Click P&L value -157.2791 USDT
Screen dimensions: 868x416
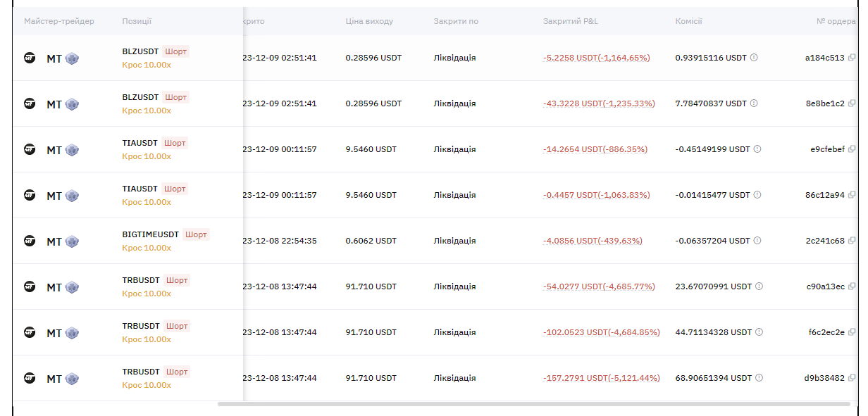click(x=601, y=378)
